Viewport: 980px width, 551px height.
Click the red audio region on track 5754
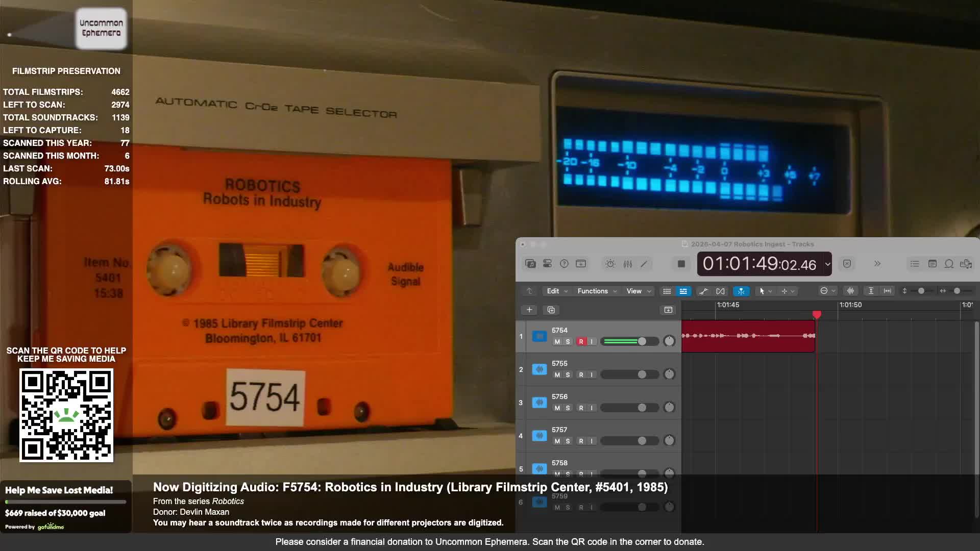click(748, 336)
